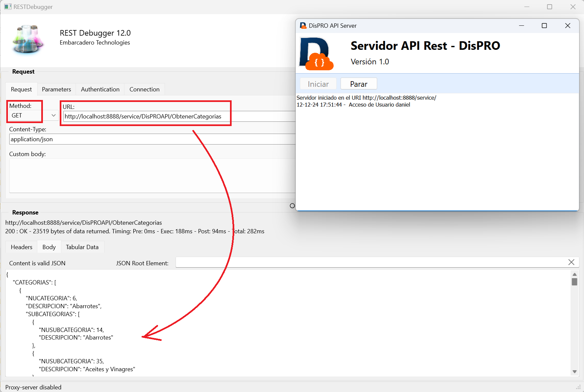
Task: Select the Request tab
Action: (x=21, y=89)
